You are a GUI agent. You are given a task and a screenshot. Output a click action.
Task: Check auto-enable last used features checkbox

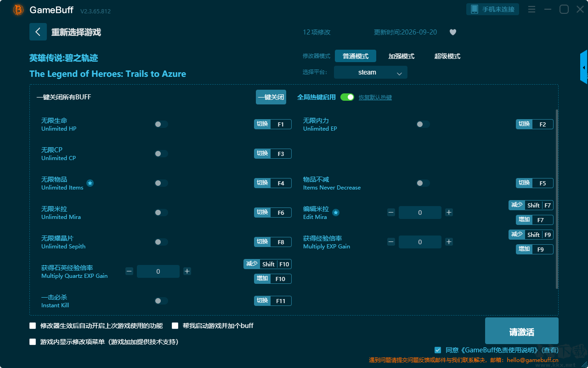click(33, 326)
